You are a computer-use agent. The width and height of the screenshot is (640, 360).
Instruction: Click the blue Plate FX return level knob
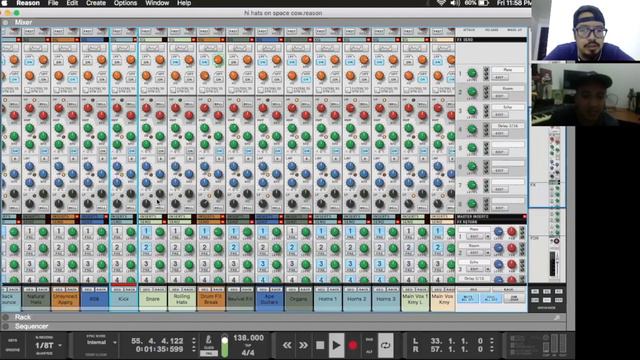[498, 231]
